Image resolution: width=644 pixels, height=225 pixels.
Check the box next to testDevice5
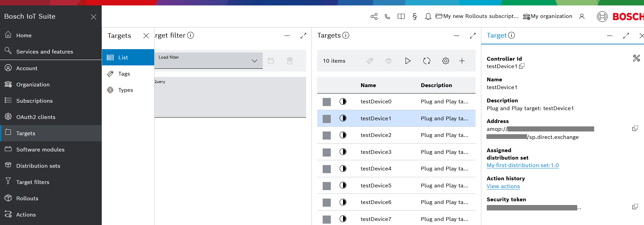[326, 186]
